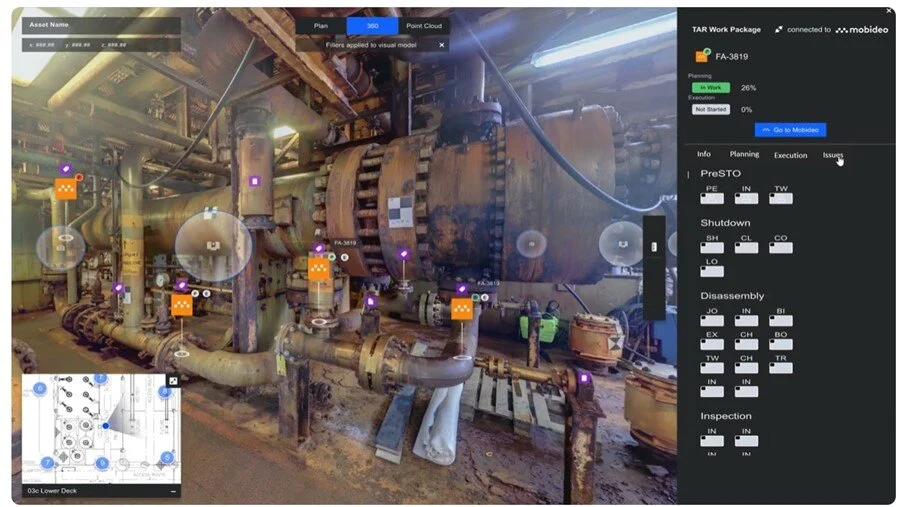903x507 pixels.
Task: Click the Mobideo logo in the header
Action: click(860, 30)
